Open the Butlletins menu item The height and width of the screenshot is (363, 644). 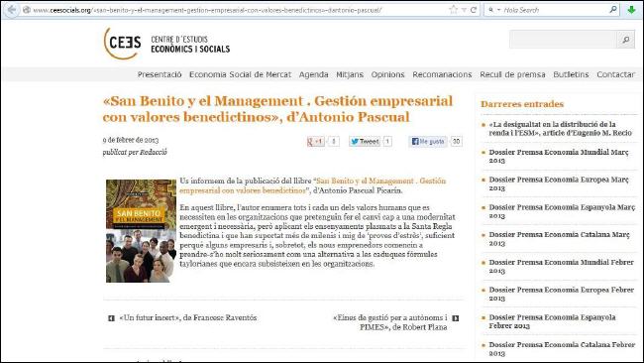pyautogui.click(x=571, y=74)
